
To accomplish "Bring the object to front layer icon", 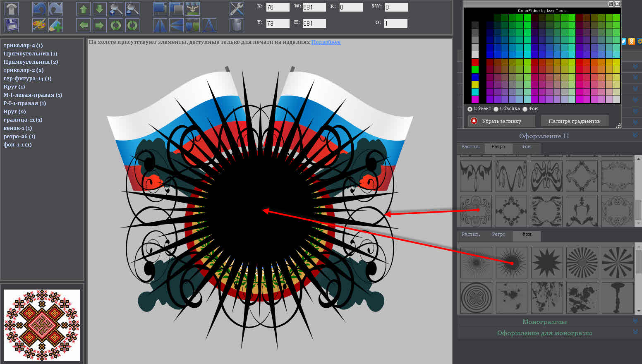I will click(160, 9).
